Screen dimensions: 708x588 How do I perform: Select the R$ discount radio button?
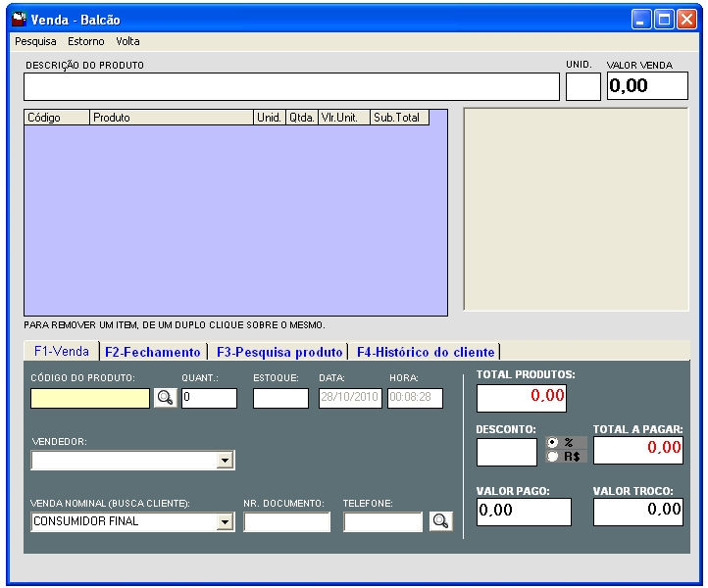552,456
